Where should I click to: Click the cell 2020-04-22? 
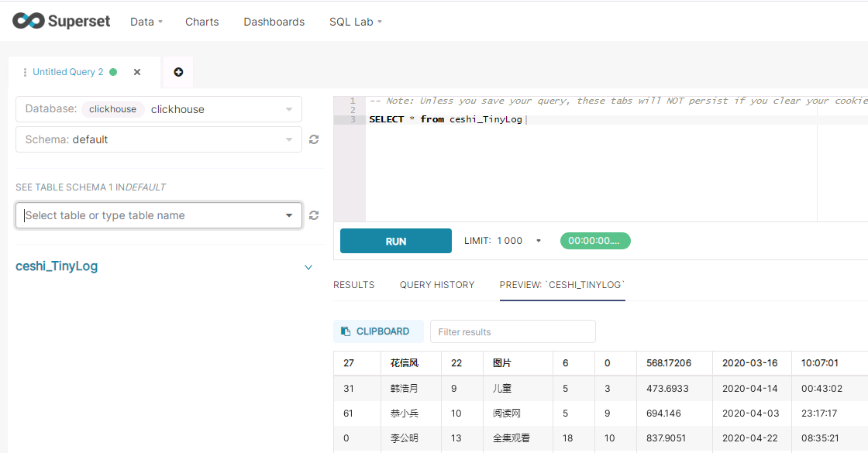point(752,438)
